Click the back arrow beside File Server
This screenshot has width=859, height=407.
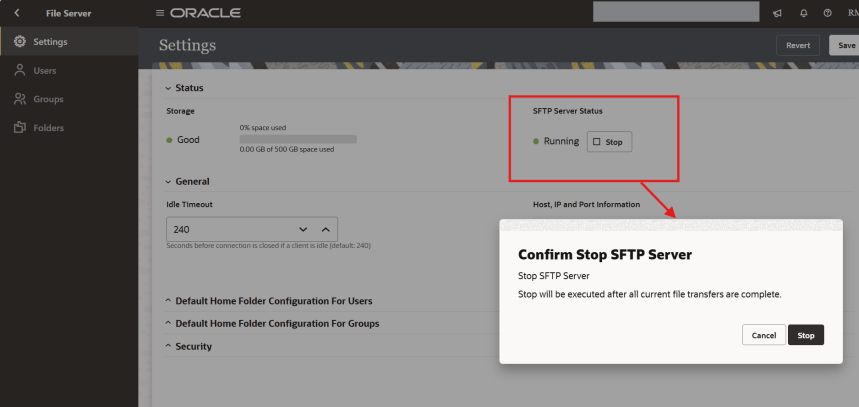(16, 13)
